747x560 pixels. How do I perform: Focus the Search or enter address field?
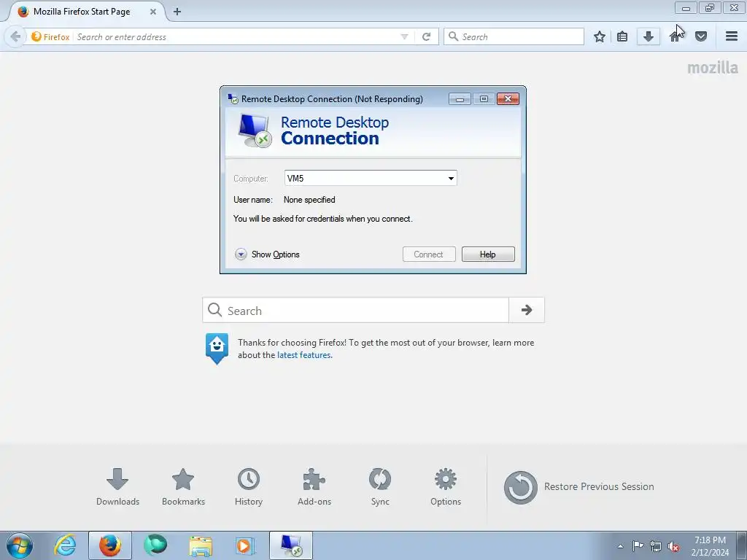point(236,36)
